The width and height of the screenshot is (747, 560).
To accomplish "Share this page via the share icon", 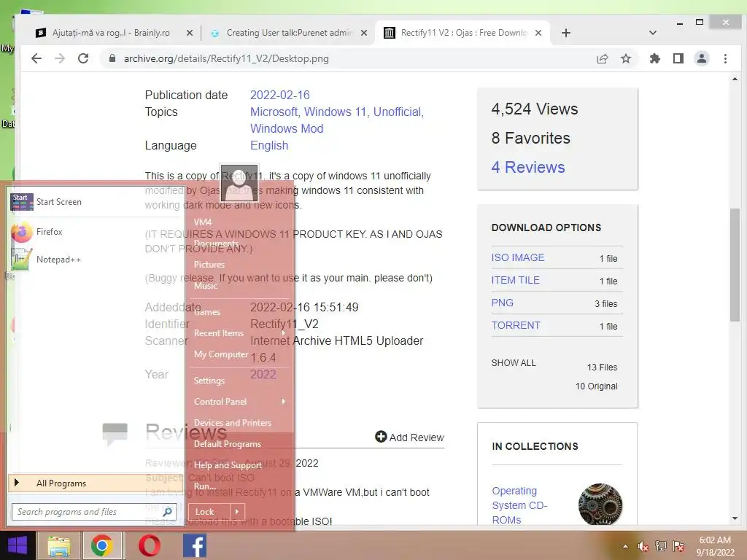I will point(603,58).
